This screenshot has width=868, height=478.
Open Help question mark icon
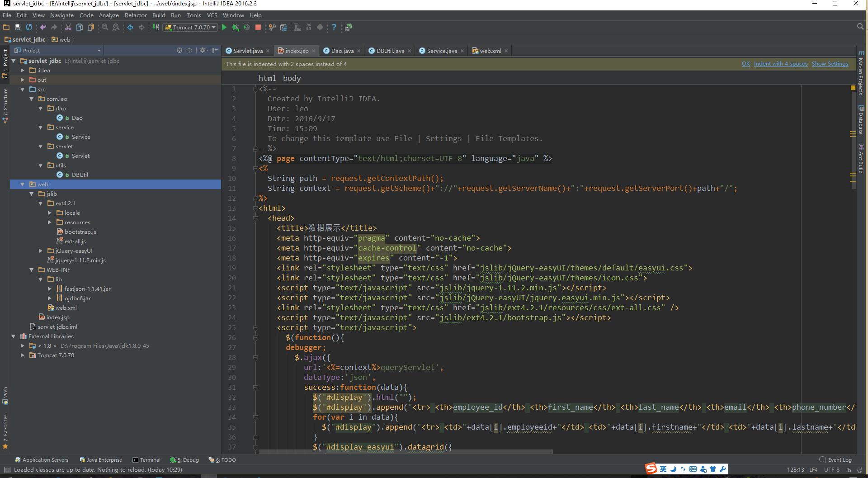[334, 27]
